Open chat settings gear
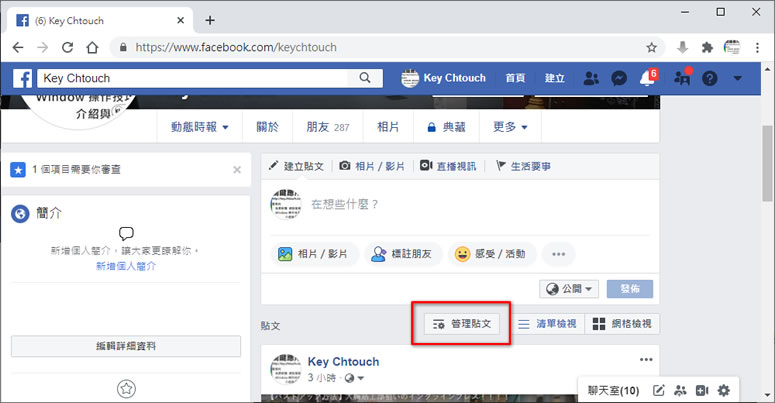The width and height of the screenshot is (775, 403). [x=724, y=391]
